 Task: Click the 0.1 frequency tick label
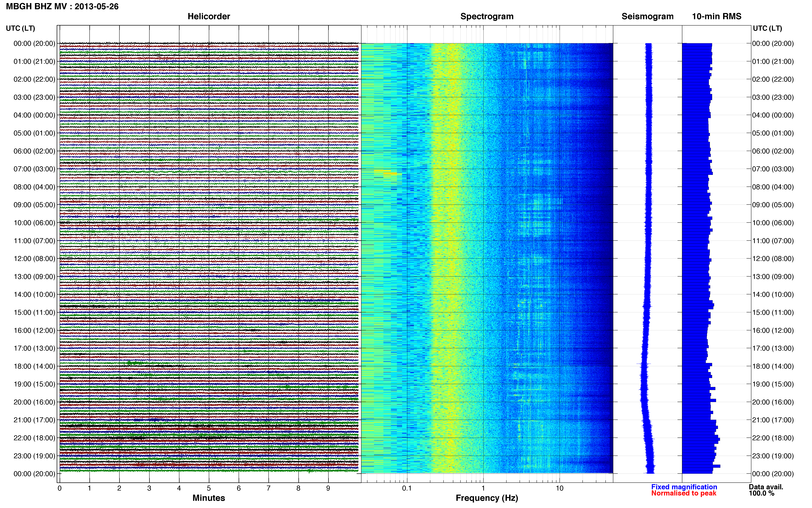click(x=407, y=488)
